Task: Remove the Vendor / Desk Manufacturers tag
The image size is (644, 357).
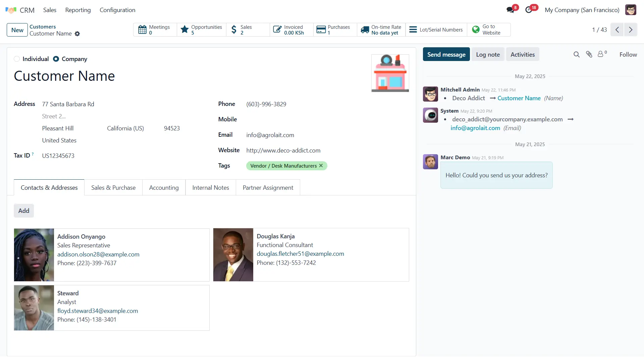Action: tap(321, 166)
